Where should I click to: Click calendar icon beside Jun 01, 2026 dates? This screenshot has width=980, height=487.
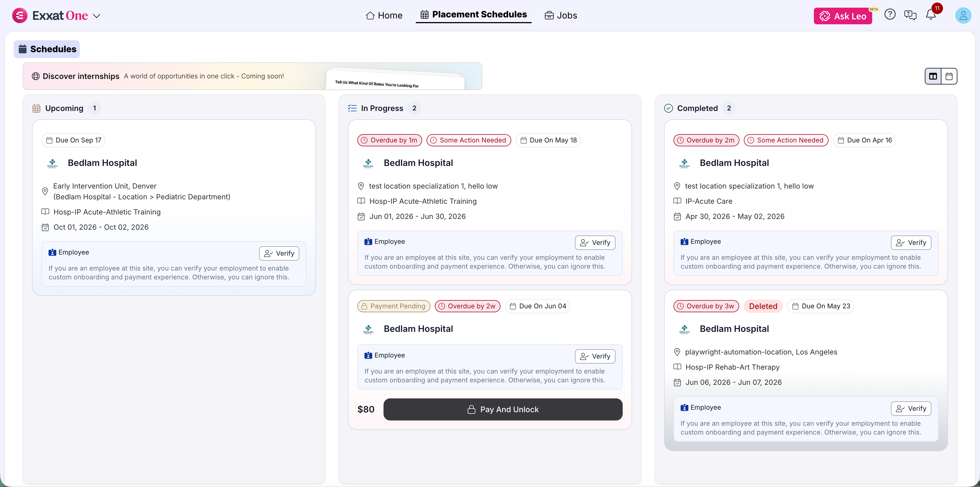coord(361,217)
